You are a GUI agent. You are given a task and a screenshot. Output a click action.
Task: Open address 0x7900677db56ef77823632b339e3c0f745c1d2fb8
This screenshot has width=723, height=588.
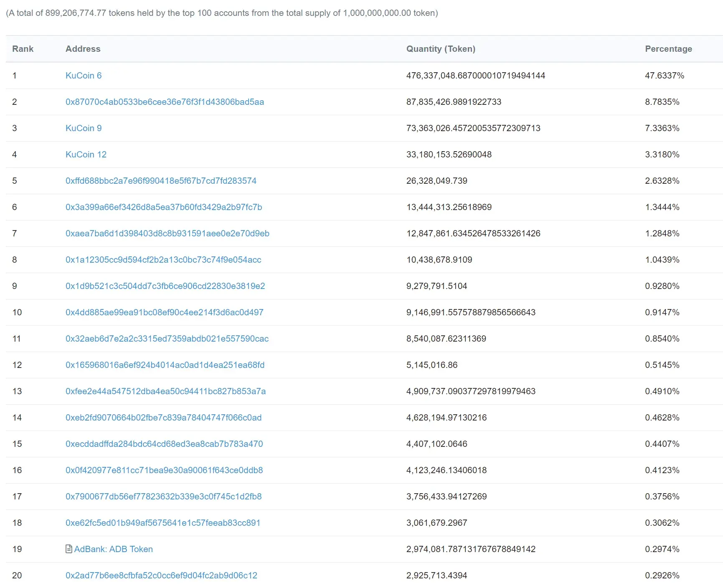pos(163,497)
